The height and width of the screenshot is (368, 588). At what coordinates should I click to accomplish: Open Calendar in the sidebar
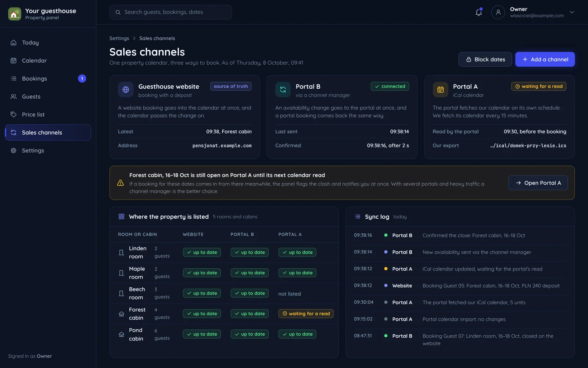tap(48, 61)
